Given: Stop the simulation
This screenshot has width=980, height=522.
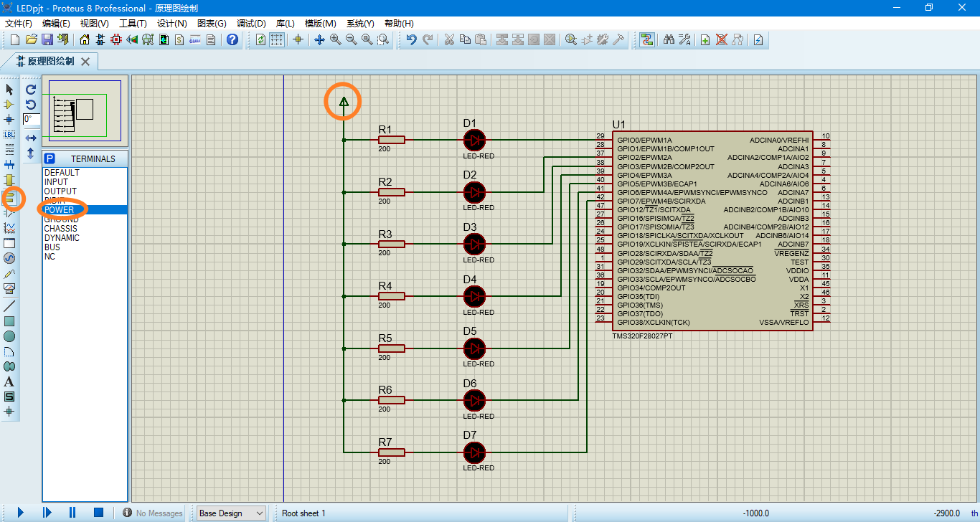Looking at the screenshot, I should click(98, 512).
